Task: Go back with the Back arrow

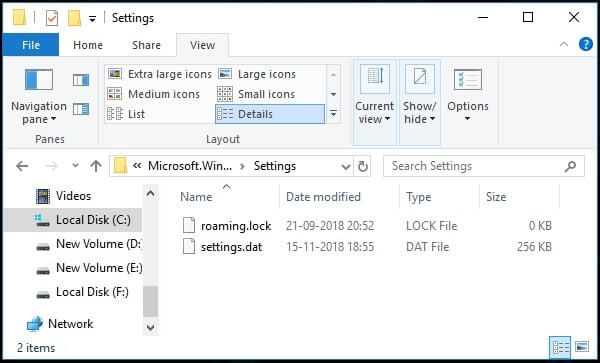Action: click(22, 166)
